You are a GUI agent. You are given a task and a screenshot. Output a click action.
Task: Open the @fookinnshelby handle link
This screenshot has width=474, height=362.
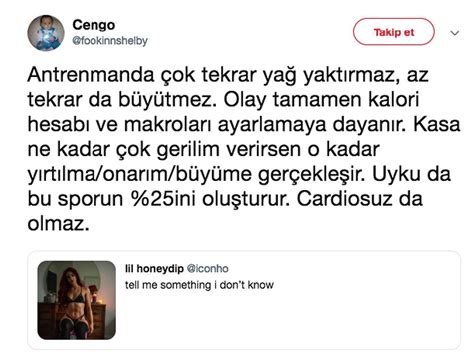point(110,41)
